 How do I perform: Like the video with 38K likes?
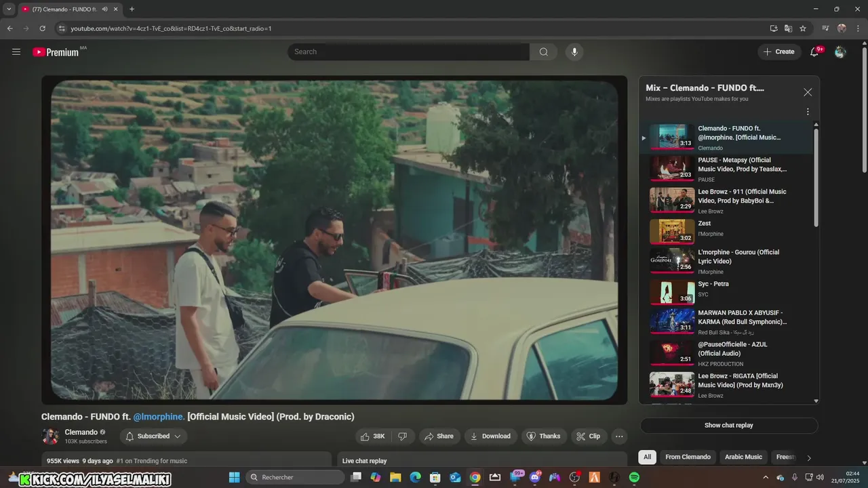click(372, 436)
